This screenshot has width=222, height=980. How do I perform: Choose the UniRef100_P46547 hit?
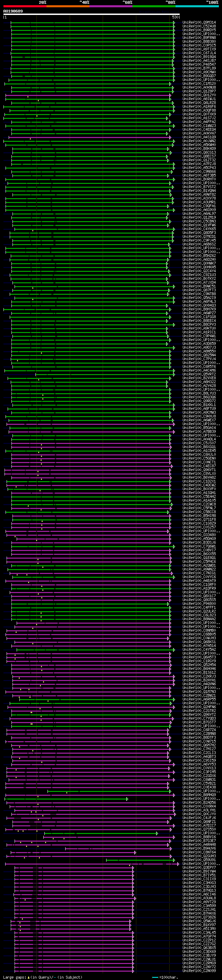point(199,64)
